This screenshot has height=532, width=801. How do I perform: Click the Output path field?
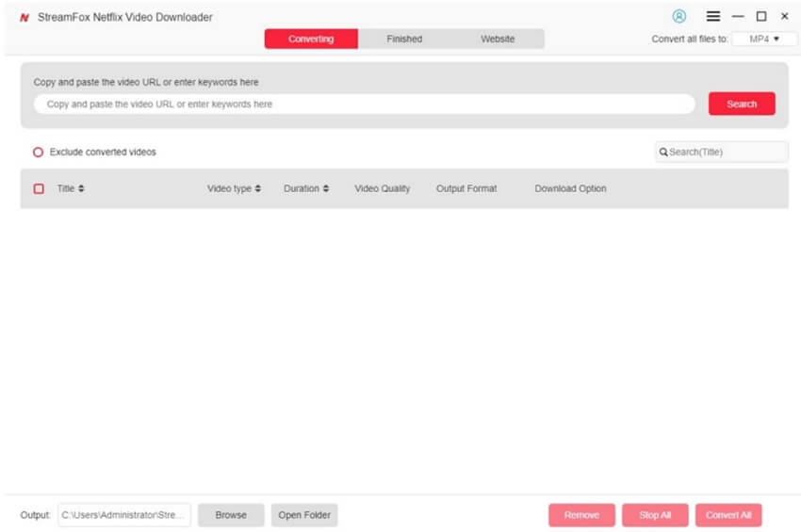(x=124, y=515)
